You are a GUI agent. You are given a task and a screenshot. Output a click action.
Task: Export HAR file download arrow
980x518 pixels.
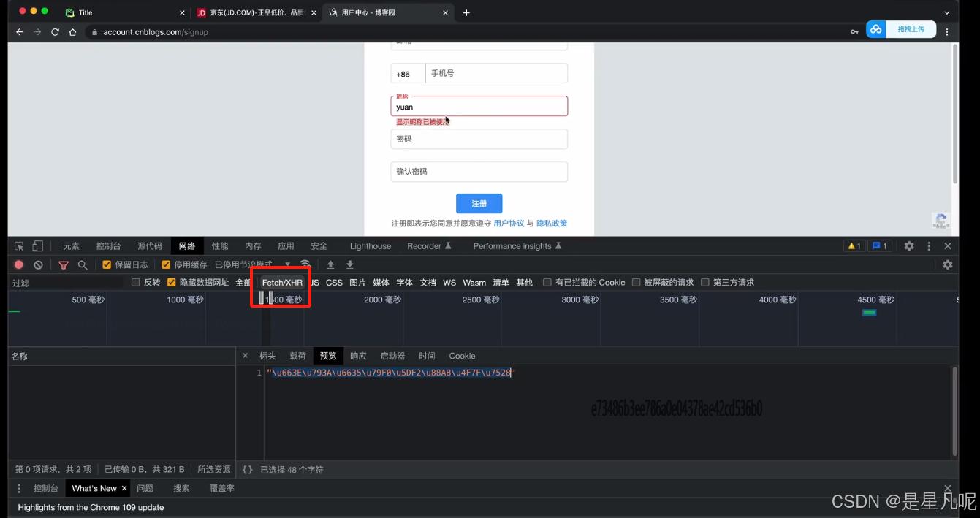(x=350, y=264)
